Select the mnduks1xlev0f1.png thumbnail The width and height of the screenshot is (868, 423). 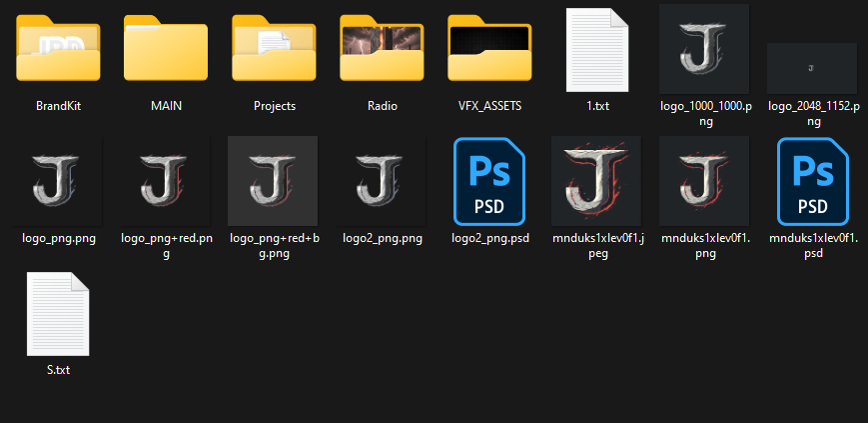[704, 181]
